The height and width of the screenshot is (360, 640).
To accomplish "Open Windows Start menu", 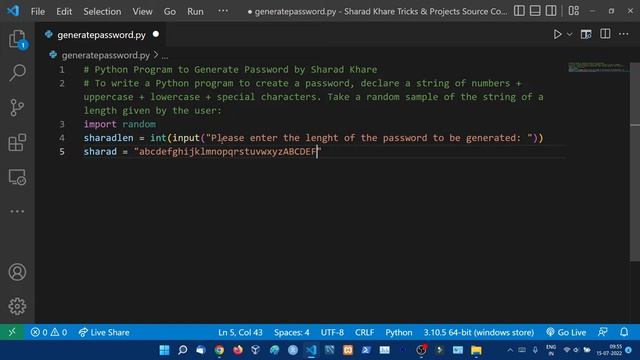I will [164, 350].
